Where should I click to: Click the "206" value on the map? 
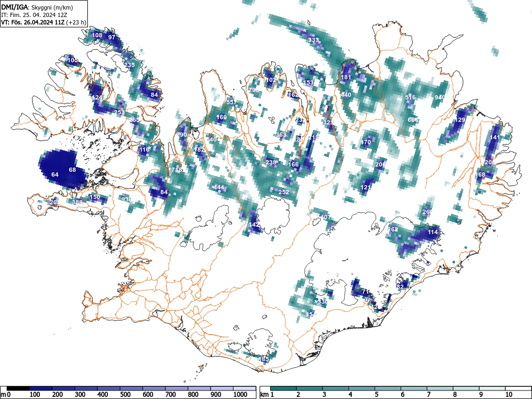pos(381,164)
